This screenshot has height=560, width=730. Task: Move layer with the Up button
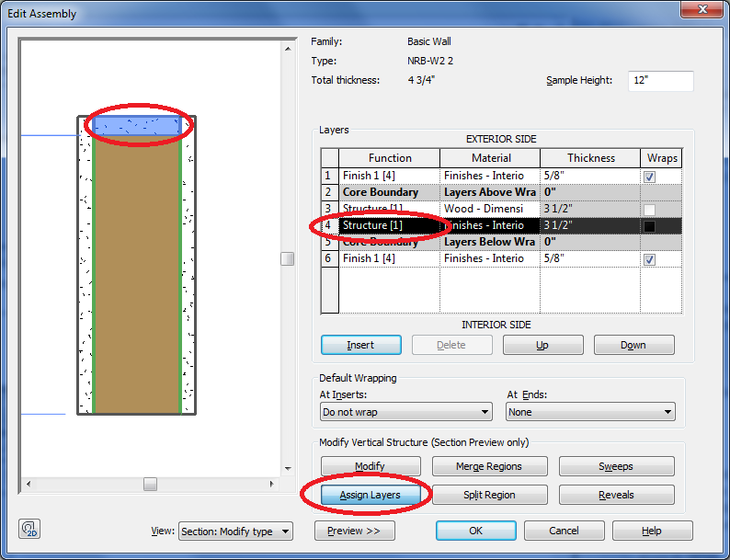click(542, 345)
